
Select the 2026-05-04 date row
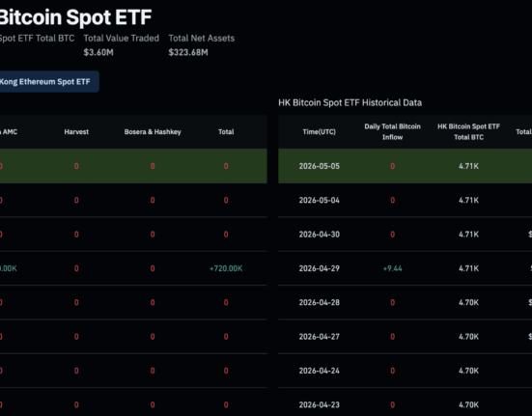pyautogui.click(x=406, y=201)
